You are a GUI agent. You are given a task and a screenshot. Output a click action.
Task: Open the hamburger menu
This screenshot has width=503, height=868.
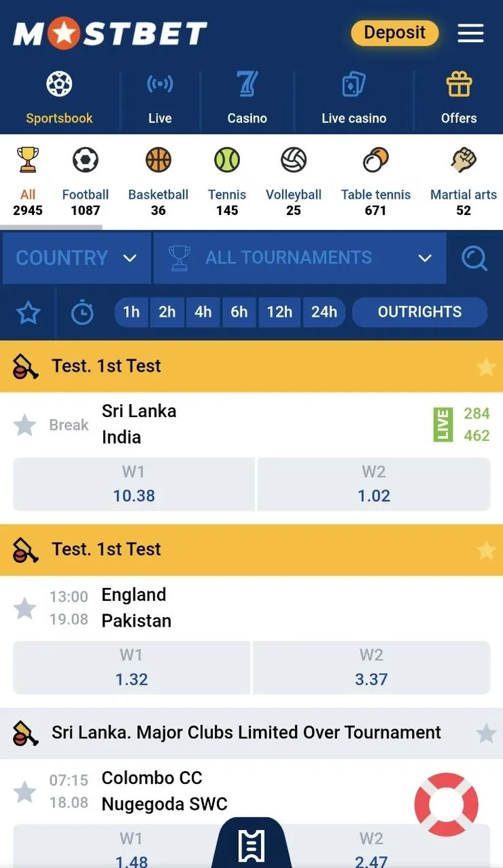click(470, 33)
